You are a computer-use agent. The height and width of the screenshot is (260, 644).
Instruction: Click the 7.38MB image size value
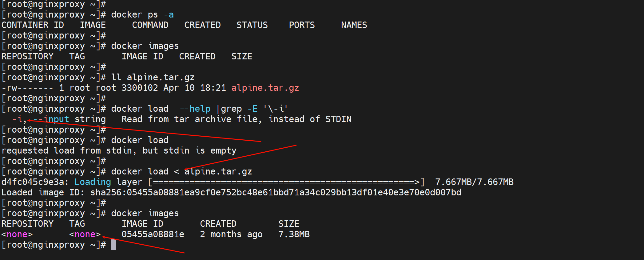294,234
